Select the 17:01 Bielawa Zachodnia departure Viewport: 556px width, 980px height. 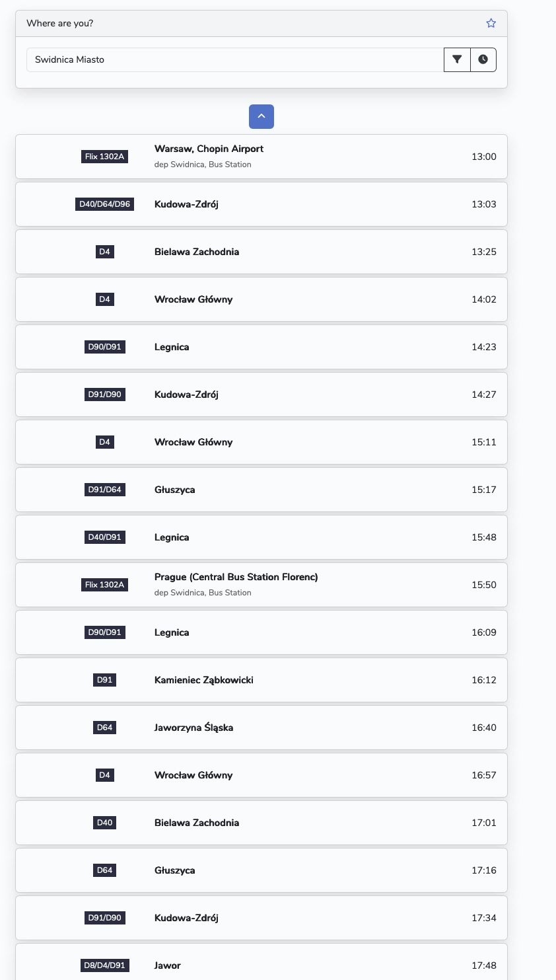pos(261,823)
